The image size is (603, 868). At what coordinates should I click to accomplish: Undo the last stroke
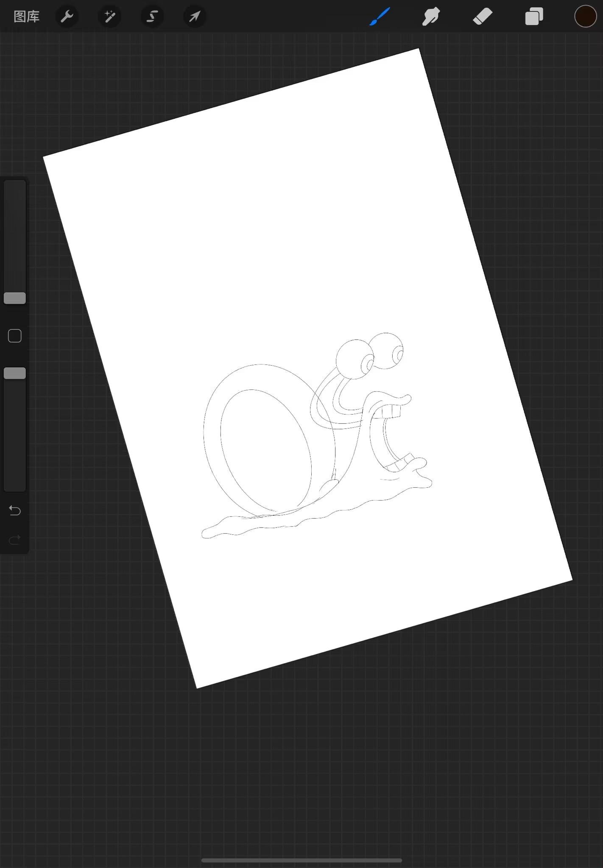point(15,510)
